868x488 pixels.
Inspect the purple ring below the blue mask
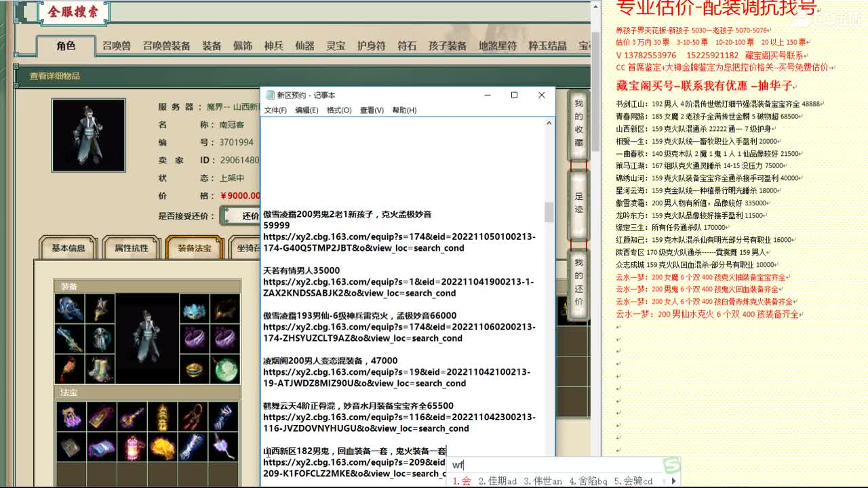195,338
